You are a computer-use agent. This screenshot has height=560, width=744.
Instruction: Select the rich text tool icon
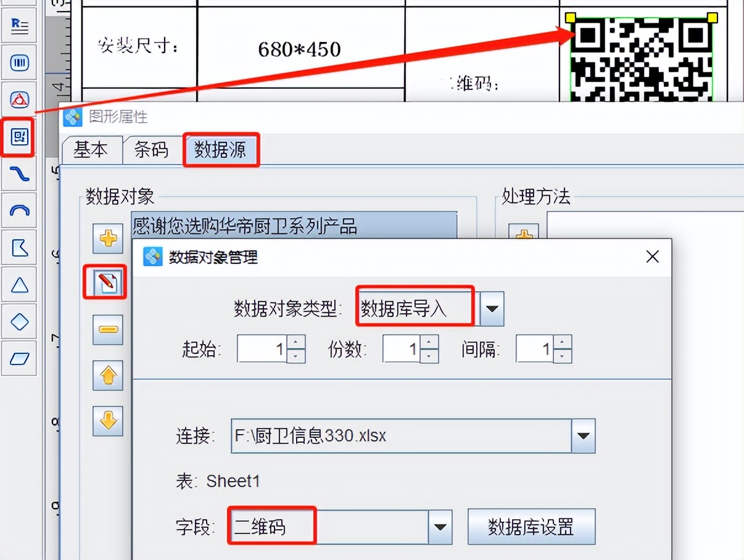[20, 25]
